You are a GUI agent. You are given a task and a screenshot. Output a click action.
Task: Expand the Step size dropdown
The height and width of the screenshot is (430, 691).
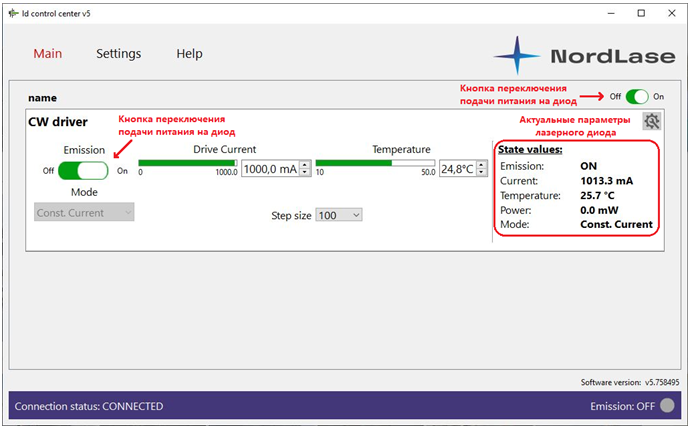[x=338, y=215]
